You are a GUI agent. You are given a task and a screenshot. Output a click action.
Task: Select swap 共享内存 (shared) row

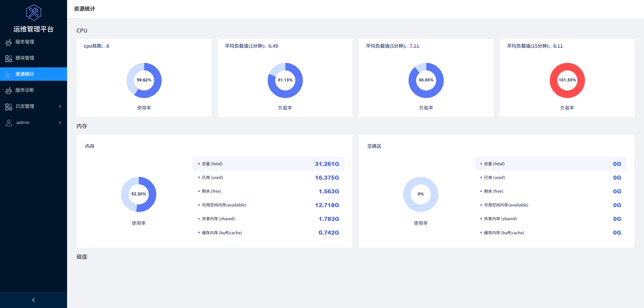(550, 219)
